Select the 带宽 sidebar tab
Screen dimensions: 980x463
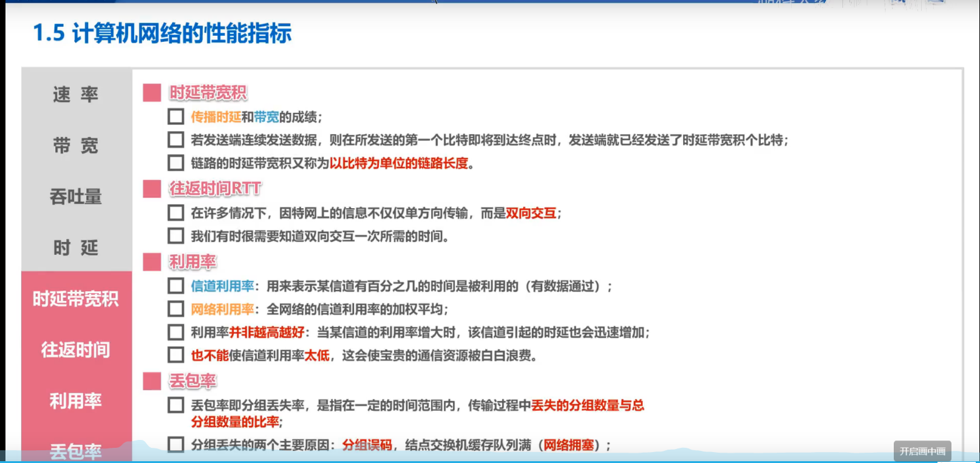(x=76, y=146)
